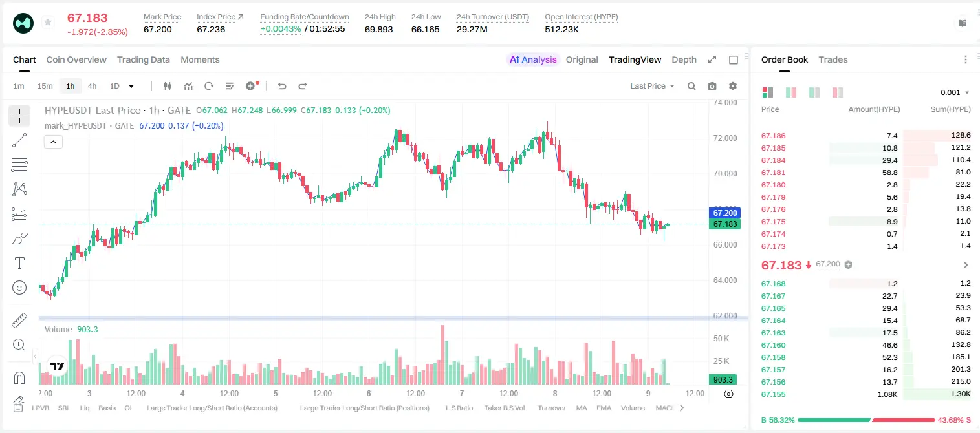Open the 0.001 price precision dropdown
The image size is (980, 433).
pyautogui.click(x=955, y=92)
